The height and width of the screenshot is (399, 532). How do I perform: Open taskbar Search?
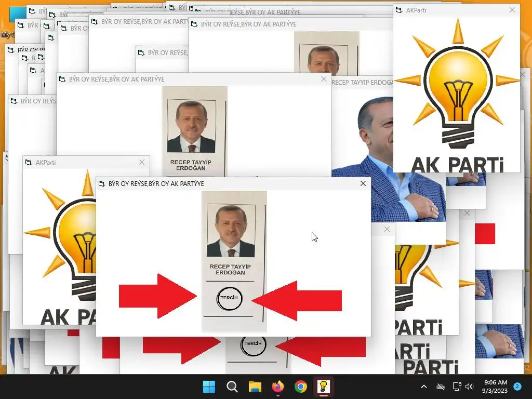pos(232,387)
